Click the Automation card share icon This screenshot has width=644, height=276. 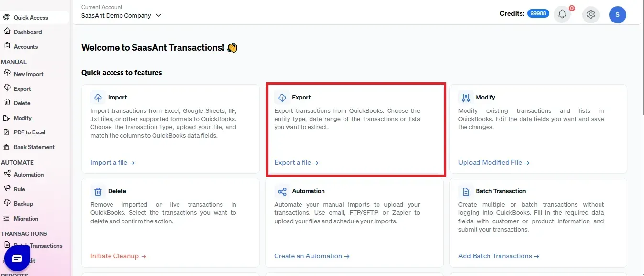(x=282, y=191)
